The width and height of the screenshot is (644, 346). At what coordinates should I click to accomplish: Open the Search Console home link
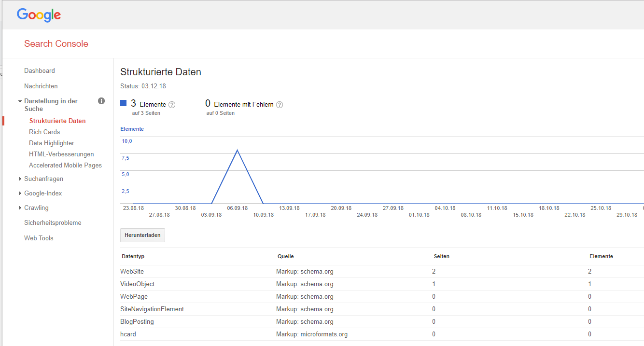point(56,44)
